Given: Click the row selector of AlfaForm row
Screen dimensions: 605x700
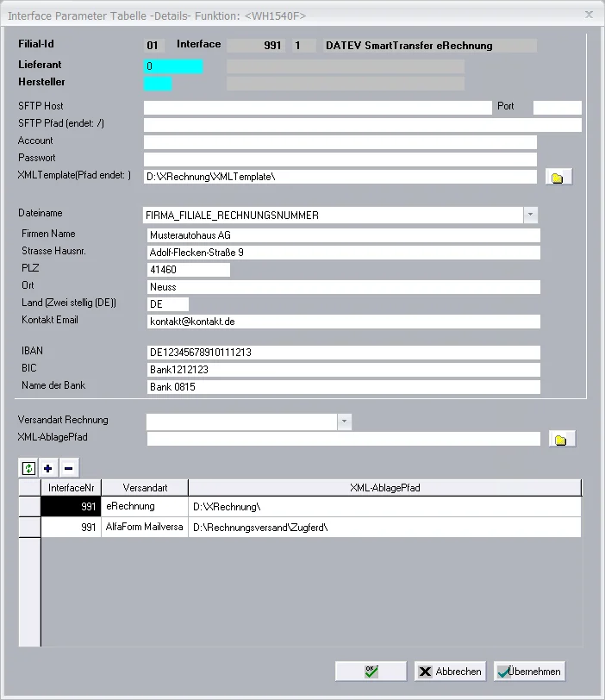Looking at the screenshot, I should (x=29, y=528).
